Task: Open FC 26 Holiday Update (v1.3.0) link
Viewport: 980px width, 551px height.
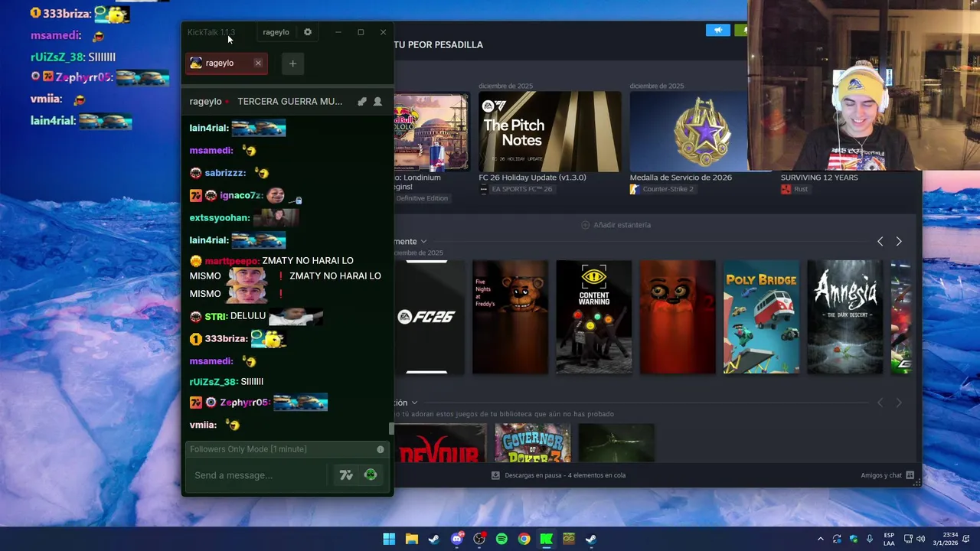Action: (x=532, y=178)
